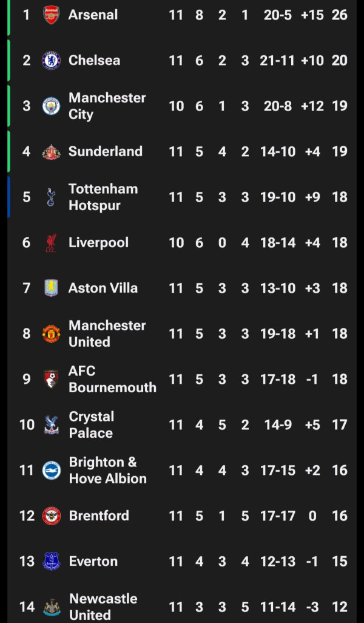Click the Arsenal club crest
364x623 pixels.
coord(51,15)
